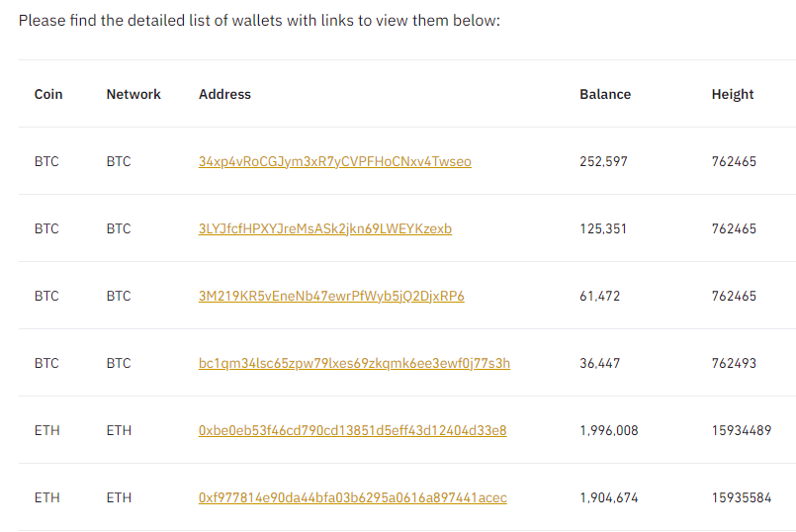Open the 34xp4vRoCGJym3xR7yCVPFHoCNxv4Twseo wallet link

334,161
